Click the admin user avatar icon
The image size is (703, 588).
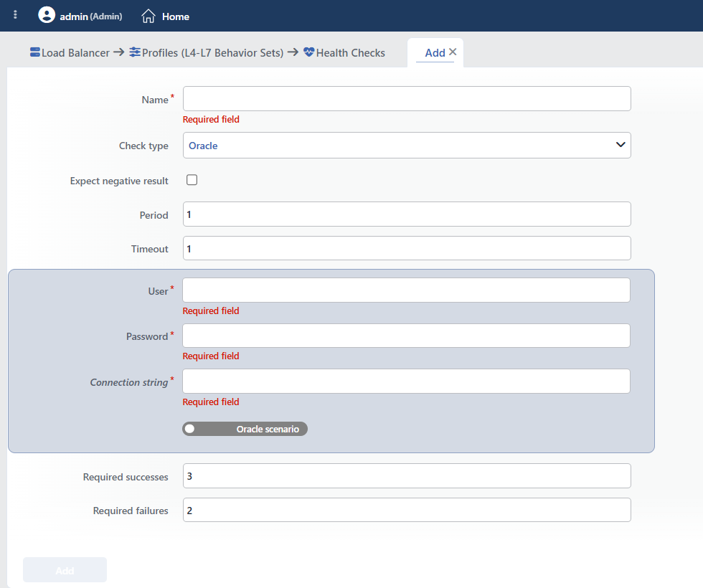point(47,15)
